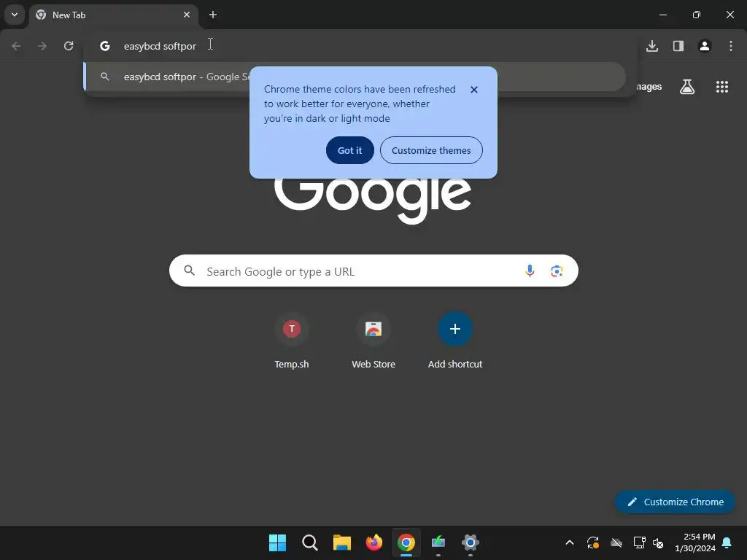This screenshot has width=747, height=560.
Task: Close the New Tab tab
Action: tap(187, 15)
